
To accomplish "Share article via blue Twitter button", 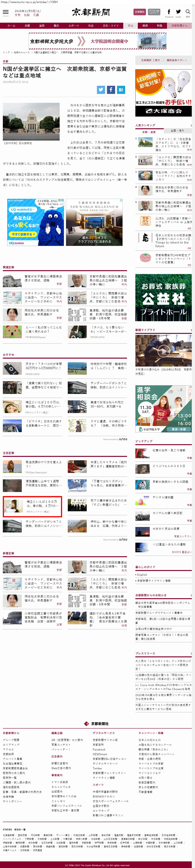I will click(101, 90).
